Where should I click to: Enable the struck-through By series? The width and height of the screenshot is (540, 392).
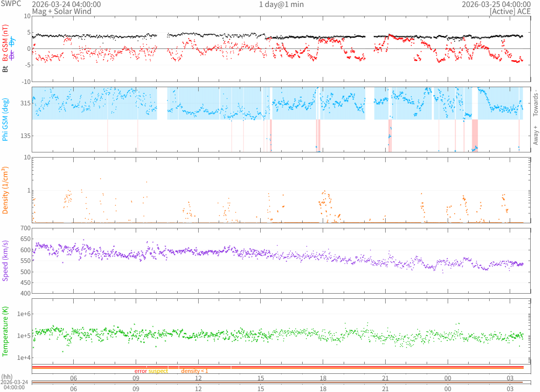point(13,41)
